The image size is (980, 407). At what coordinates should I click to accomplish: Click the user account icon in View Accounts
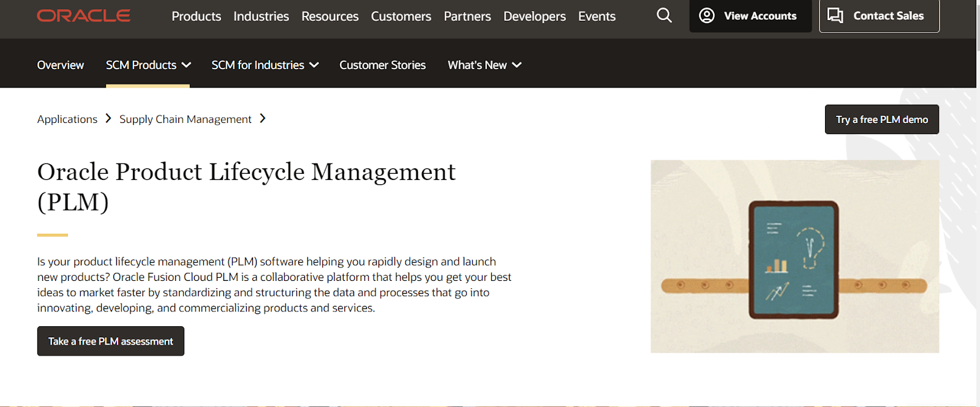click(707, 16)
